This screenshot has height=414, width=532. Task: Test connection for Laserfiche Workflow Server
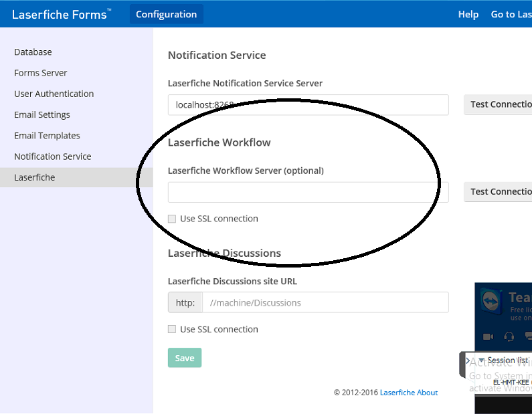pos(498,192)
